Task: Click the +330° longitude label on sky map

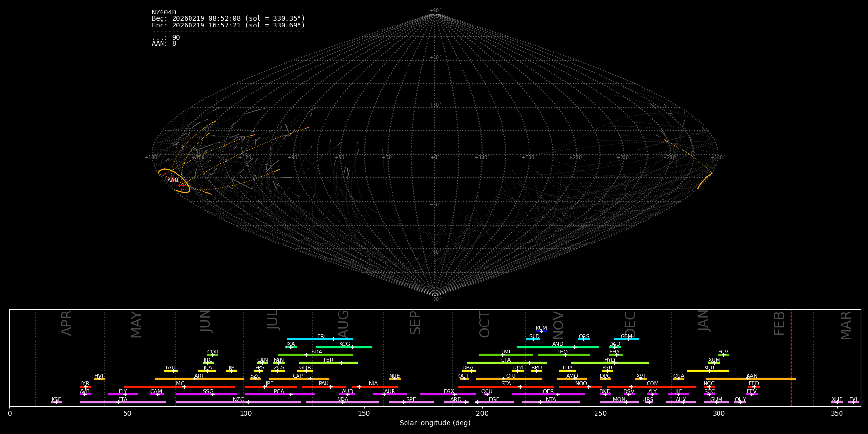Action: (481, 158)
